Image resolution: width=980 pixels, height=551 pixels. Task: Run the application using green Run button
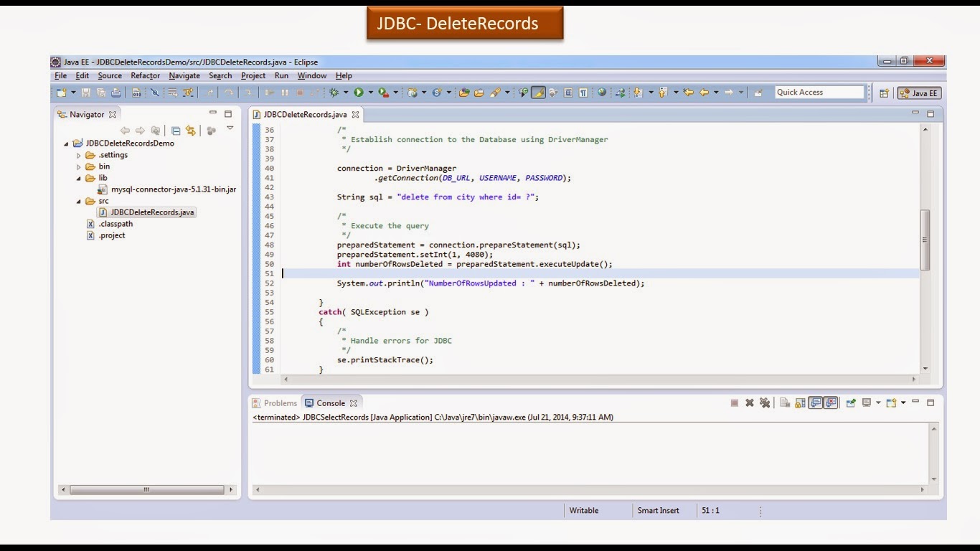(x=360, y=93)
